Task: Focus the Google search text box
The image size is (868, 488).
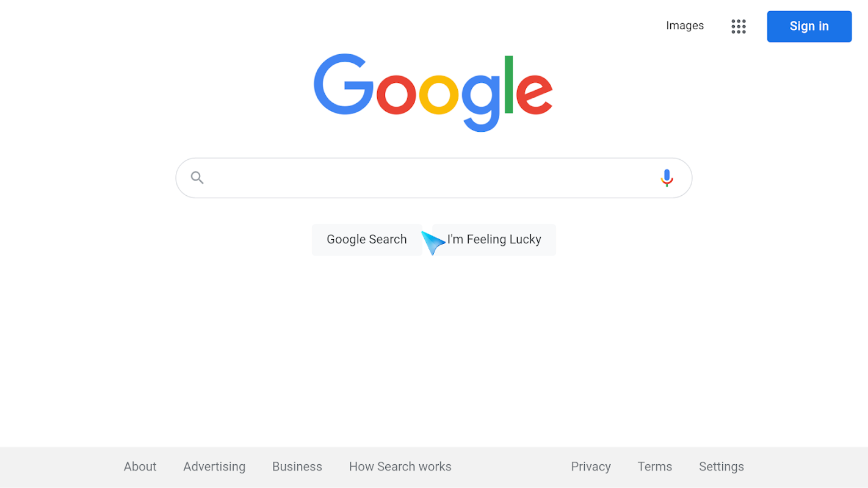Action: point(427,178)
